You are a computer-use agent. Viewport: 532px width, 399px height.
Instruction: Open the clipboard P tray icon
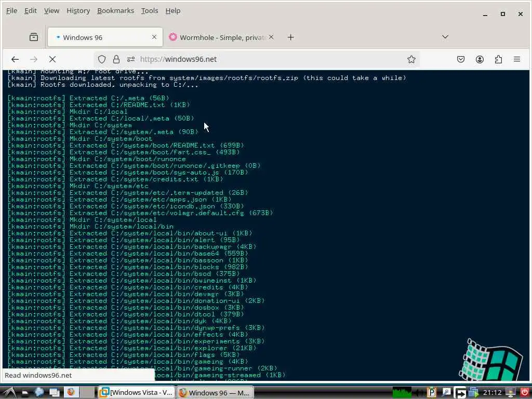432,393
